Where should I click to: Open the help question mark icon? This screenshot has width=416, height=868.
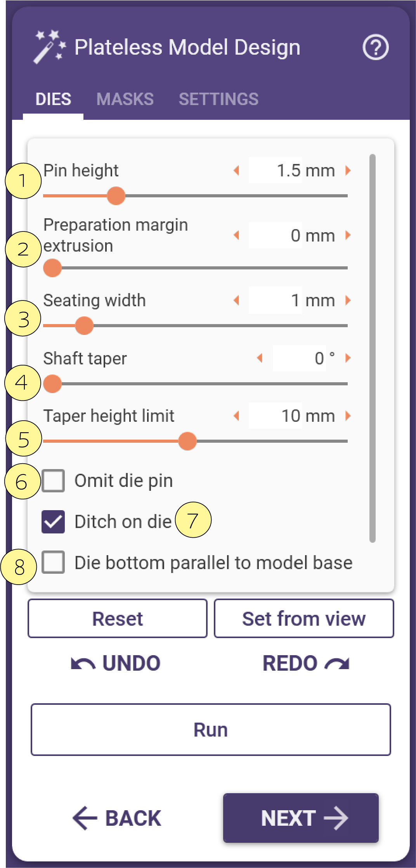[x=375, y=47]
